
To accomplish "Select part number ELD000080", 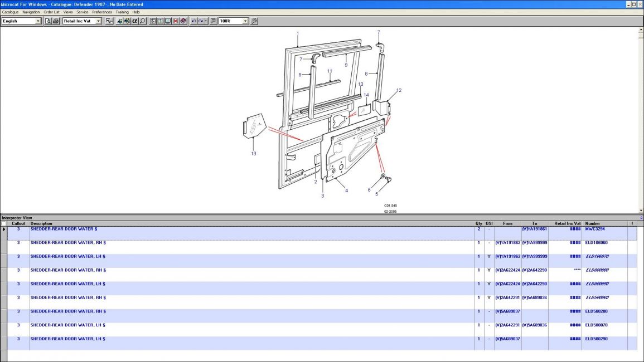I will coord(597,270).
